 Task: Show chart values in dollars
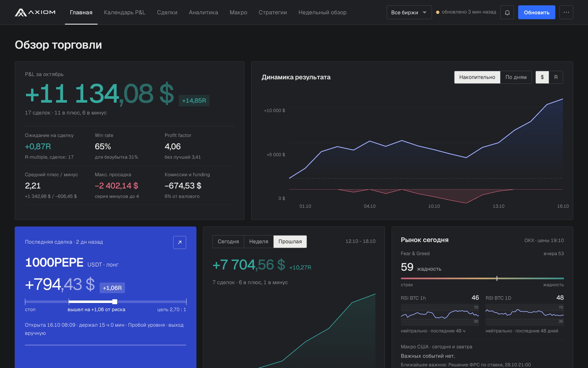pyautogui.click(x=542, y=77)
